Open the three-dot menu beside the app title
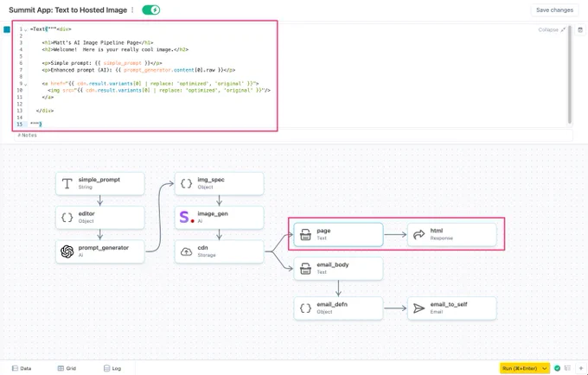Image resolution: width=588 pixels, height=375 pixels. click(x=132, y=10)
